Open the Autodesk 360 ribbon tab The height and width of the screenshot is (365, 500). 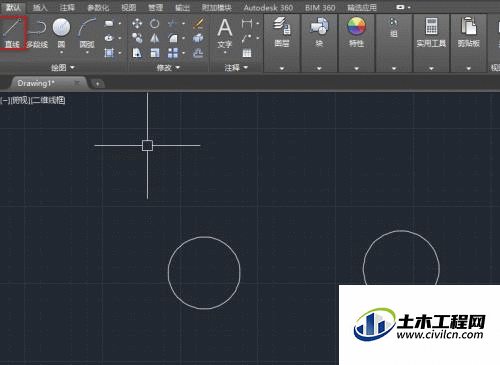pos(268,7)
